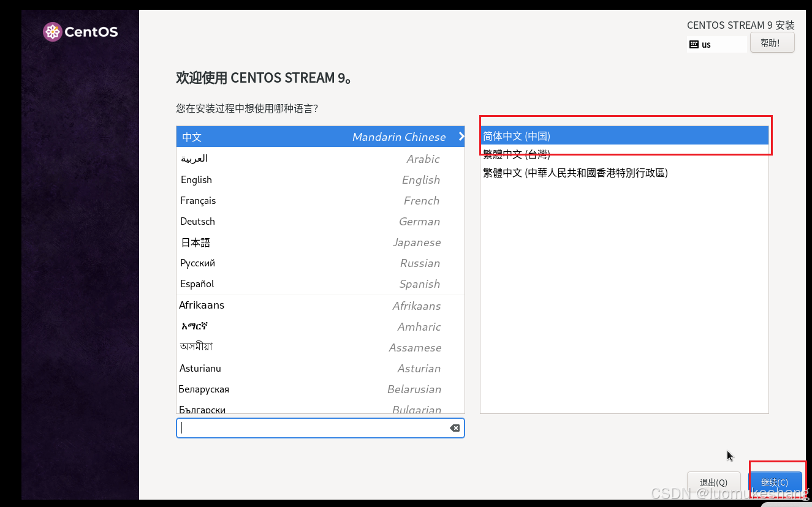The width and height of the screenshot is (812, 507).
Task: Select Беларуская Belarusian language row
Action: tap(321, 389)
